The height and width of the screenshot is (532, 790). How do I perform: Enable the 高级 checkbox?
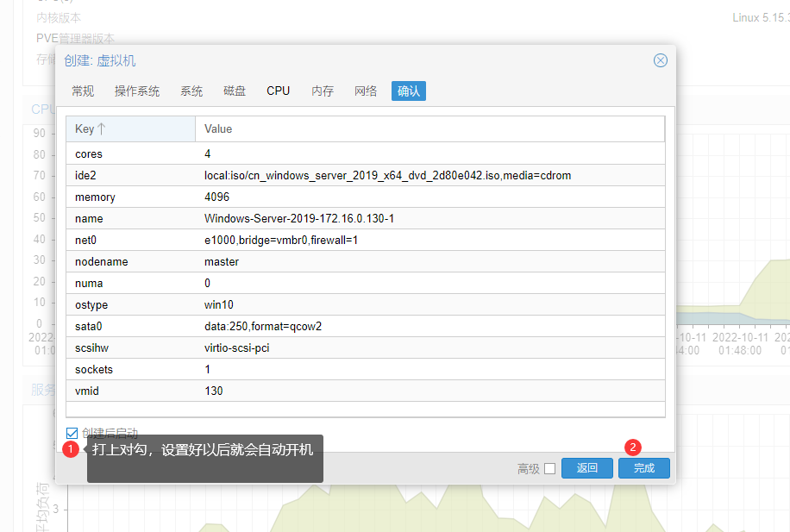[550, 468]
